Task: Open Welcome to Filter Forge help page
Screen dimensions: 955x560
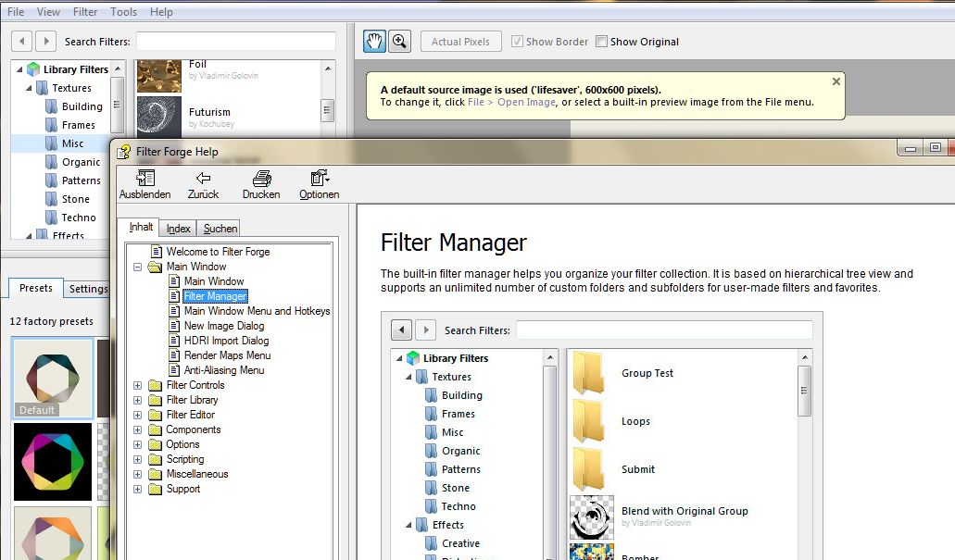Action: coord(218,252)
